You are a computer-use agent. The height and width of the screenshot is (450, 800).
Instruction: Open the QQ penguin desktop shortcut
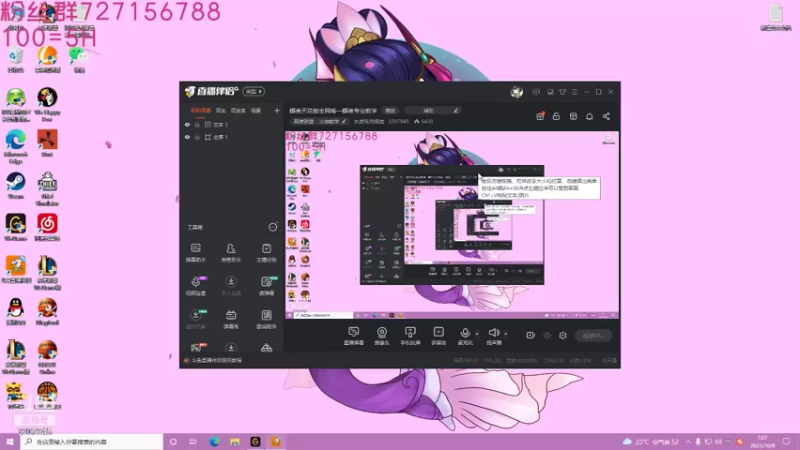[16, 312]
